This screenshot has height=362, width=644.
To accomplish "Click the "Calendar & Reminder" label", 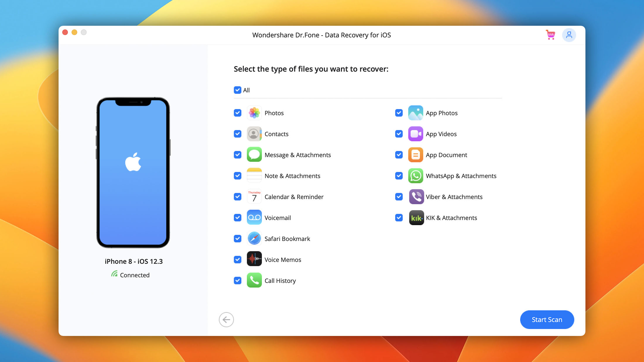I will point(294,197).
